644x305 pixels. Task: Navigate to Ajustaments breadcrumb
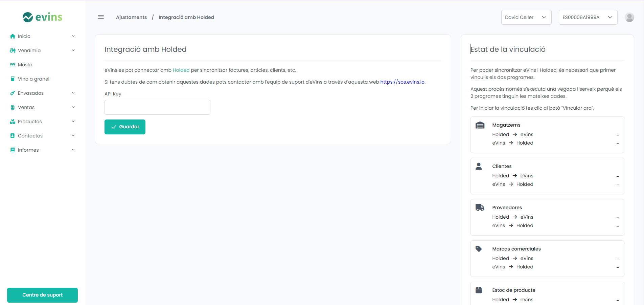click(x=132, y=17)
